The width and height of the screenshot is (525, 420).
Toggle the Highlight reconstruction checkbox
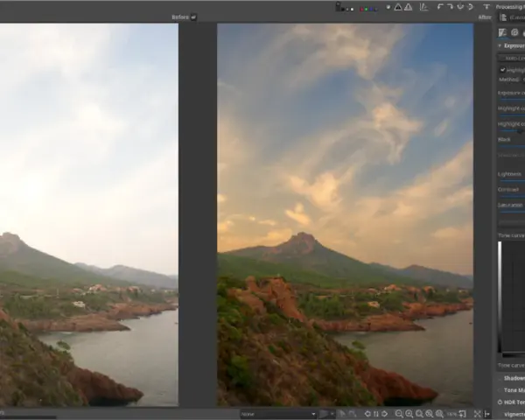point(502,70)
